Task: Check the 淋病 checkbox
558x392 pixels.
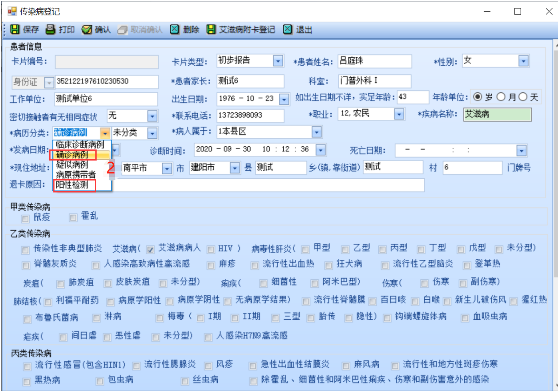Action: (x=96, y=318)
